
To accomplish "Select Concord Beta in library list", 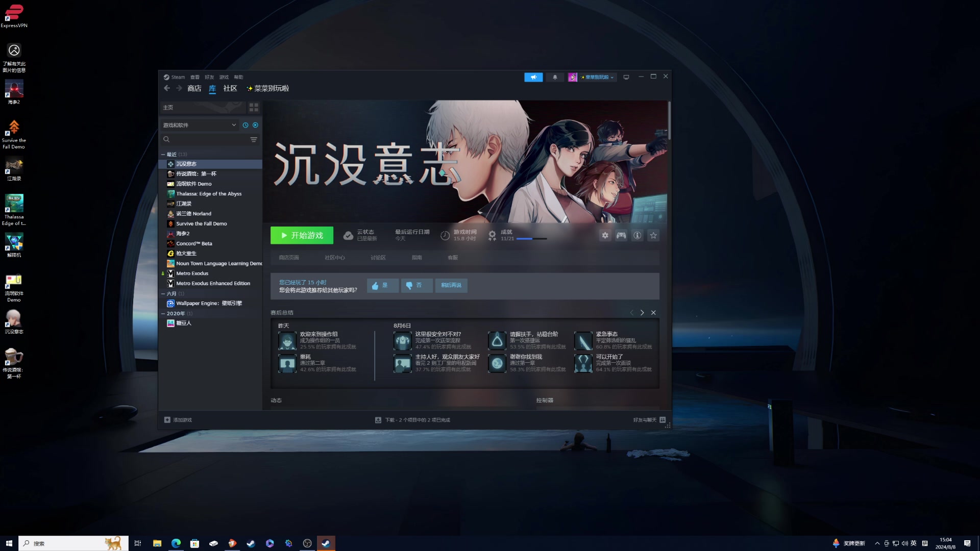I will point(211,243).
